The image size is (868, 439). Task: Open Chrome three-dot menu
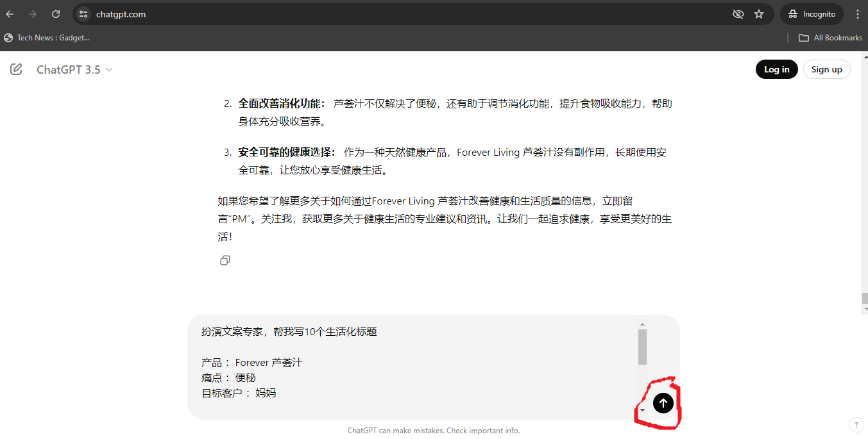point(858,14)
